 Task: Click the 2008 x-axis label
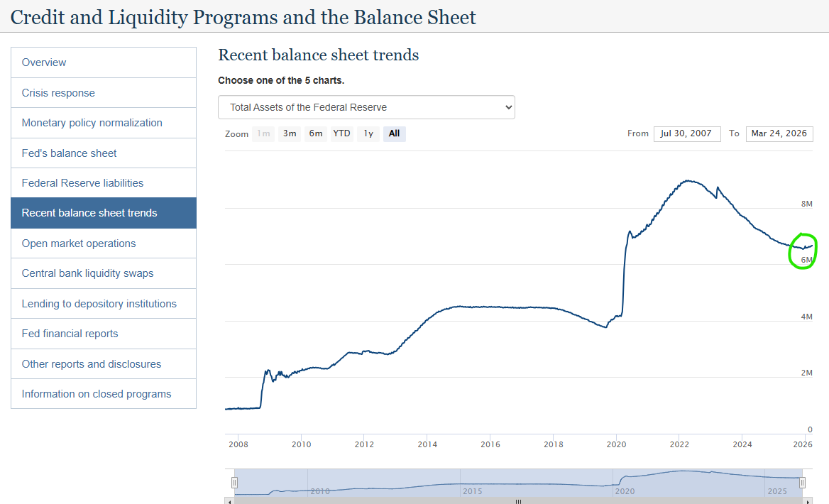click(x=238, y=445)
